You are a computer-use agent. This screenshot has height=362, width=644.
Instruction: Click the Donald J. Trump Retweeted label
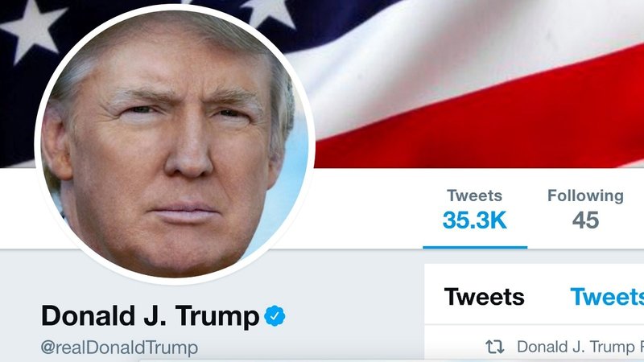click(580, 347)
